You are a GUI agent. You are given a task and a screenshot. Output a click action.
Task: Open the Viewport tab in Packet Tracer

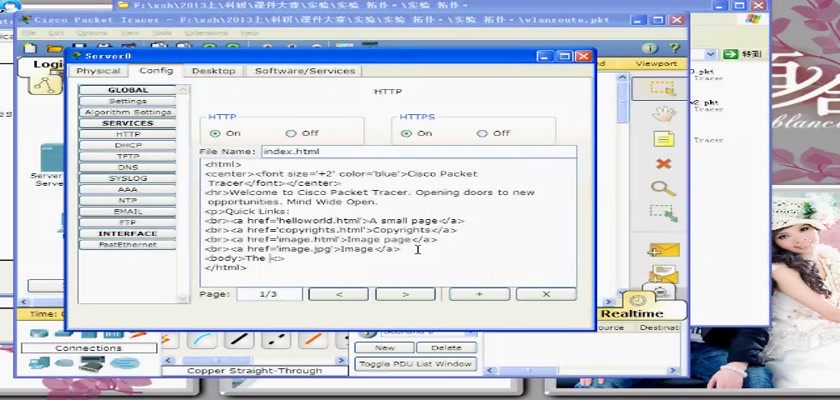(656, 63)
